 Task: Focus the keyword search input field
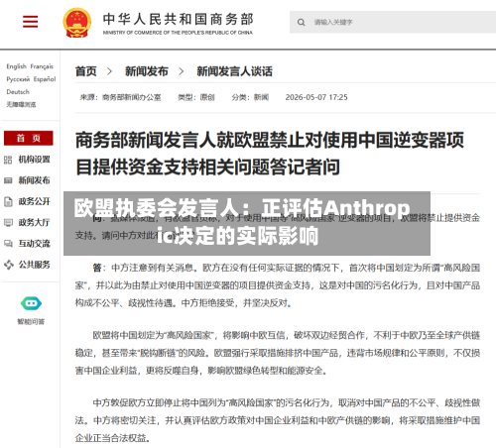tap(393, 22)
